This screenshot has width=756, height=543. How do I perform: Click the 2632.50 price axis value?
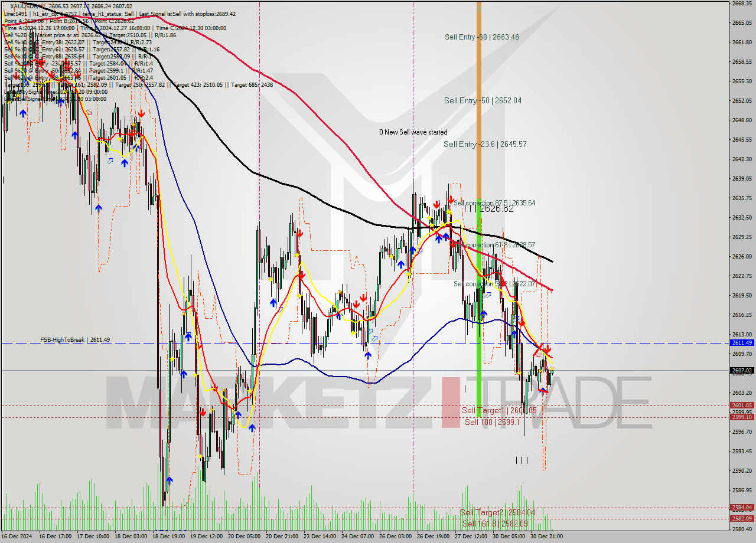tap(741, 217)
